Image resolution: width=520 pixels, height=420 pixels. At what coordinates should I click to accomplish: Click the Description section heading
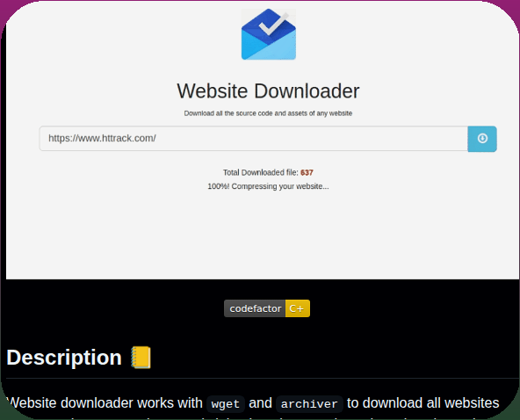64,358
